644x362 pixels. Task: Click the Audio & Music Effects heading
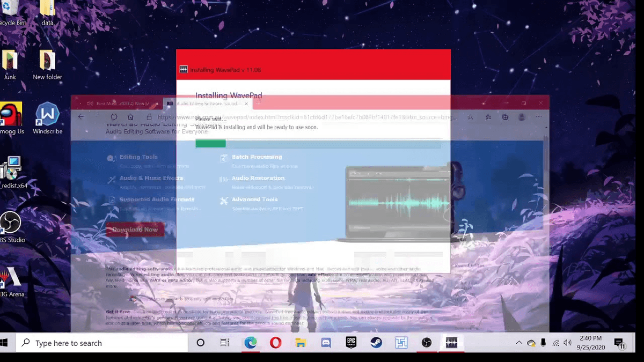[151, 178]
